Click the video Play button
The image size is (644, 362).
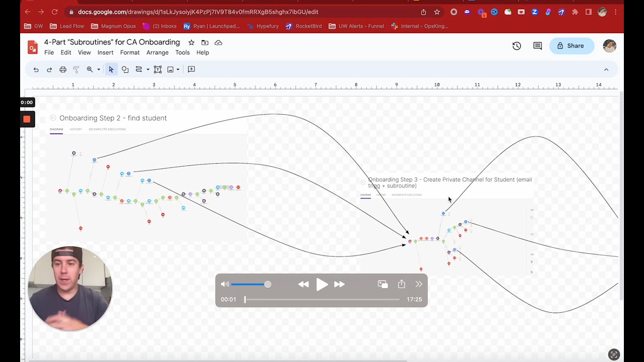click(322, 284)
